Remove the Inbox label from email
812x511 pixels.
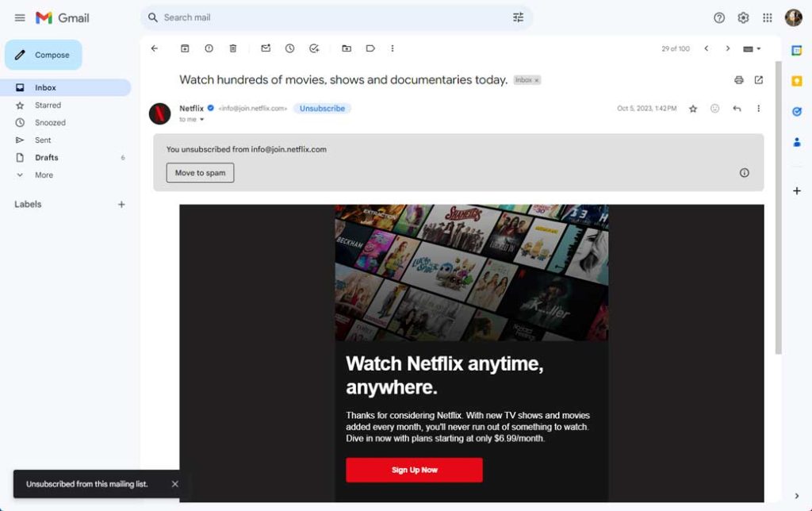coord(537,80)
